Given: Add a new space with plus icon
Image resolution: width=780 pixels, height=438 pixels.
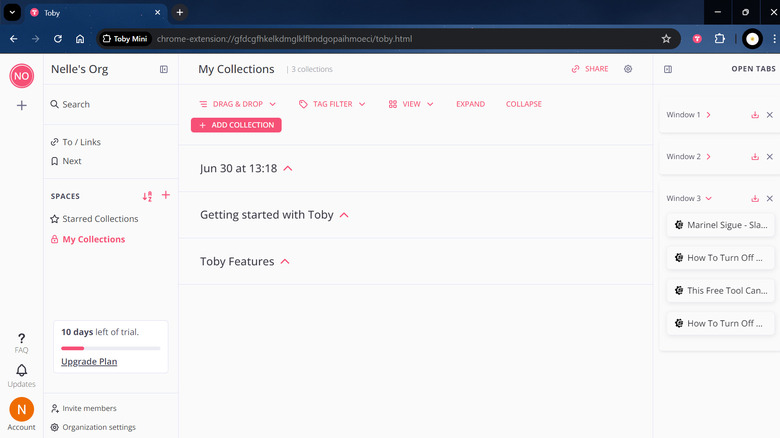Looking at the screenshot, I should click(166, 195).
